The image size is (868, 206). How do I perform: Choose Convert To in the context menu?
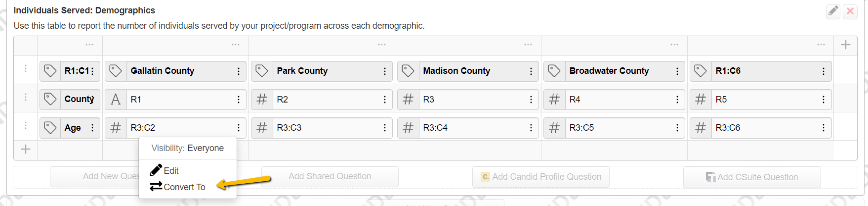[178, 187]
